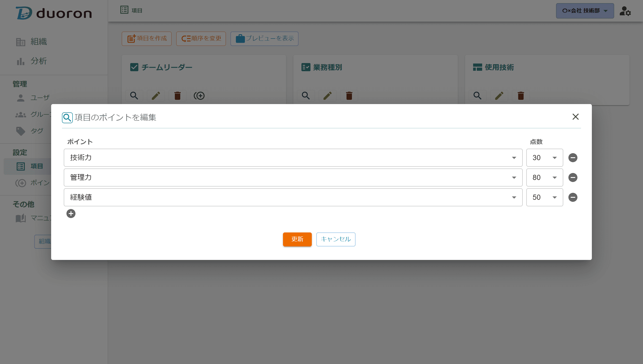Click the チームリーダー card title

(167, 67)
